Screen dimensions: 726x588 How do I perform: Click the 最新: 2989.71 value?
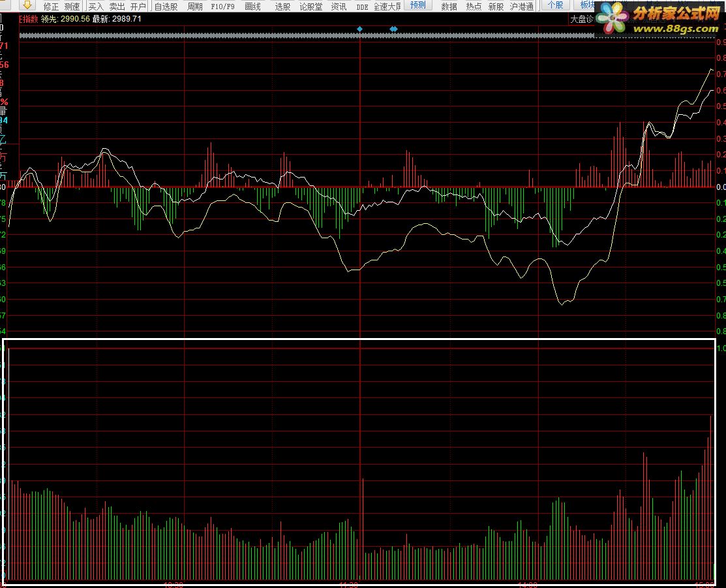click(117, 19)
